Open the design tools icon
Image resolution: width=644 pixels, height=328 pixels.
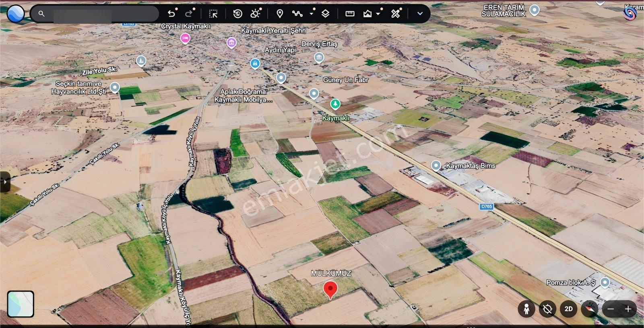pyautogui.click(x=396, y=14)
